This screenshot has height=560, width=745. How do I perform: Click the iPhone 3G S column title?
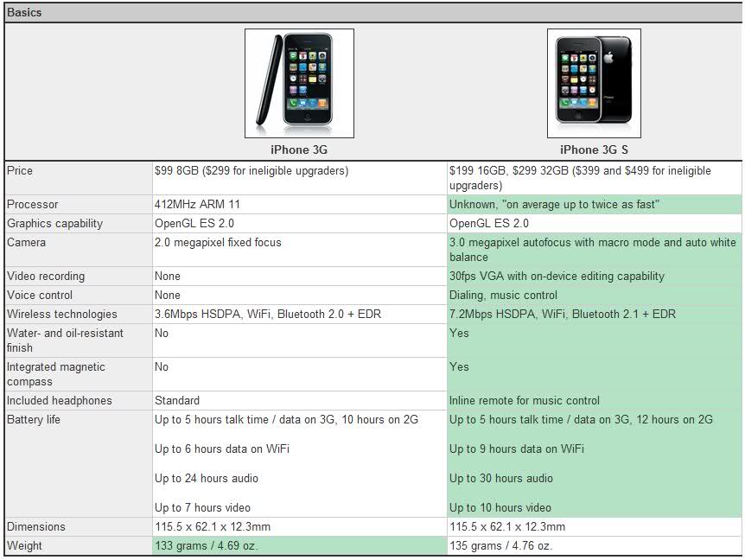(x=594, y=150)
